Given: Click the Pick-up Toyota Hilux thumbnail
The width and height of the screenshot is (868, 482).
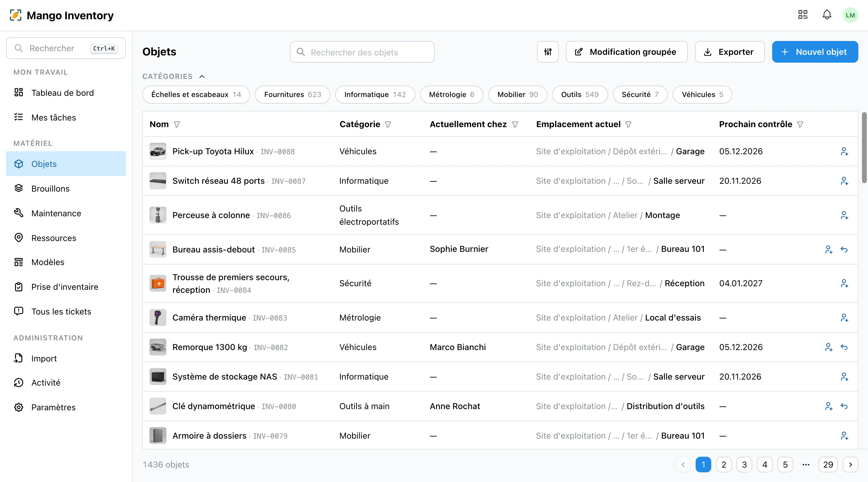Looking at the screenshot, I should coord(158,151).
